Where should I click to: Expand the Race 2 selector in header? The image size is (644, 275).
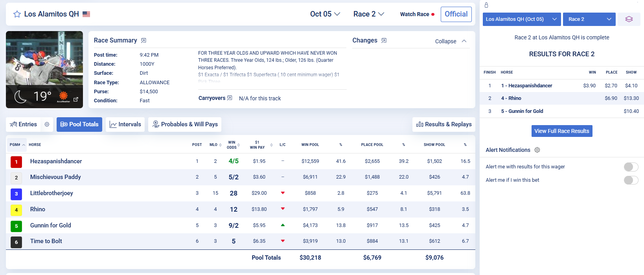pyautogui.click(x=368, y=14)
